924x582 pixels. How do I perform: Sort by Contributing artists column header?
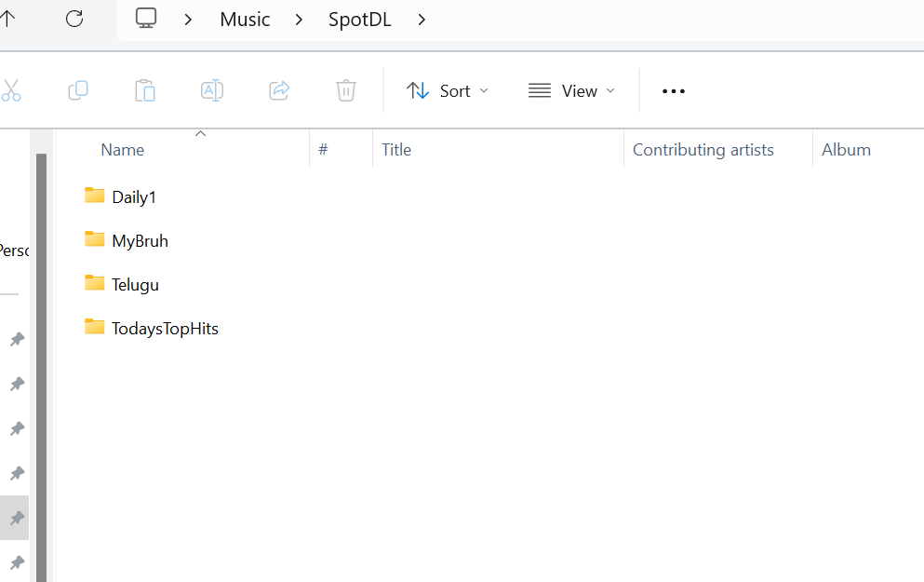coord(703,150)
